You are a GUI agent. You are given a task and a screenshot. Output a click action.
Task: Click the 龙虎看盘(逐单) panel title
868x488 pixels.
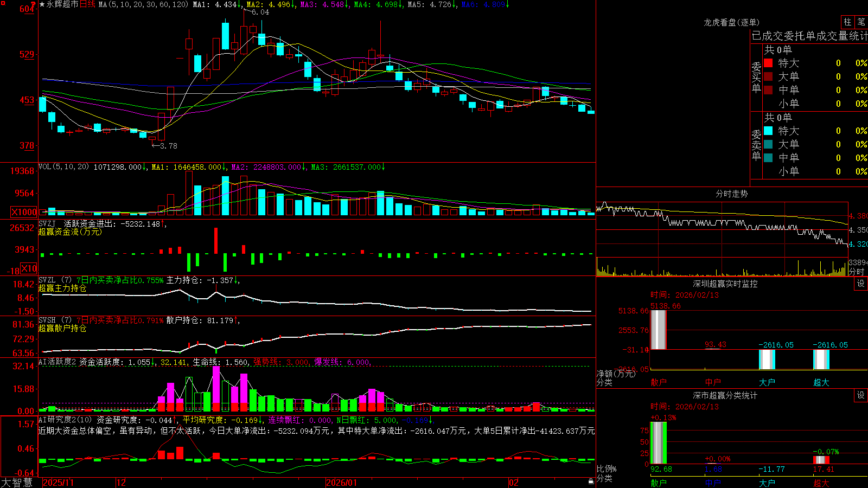(731, 22)
